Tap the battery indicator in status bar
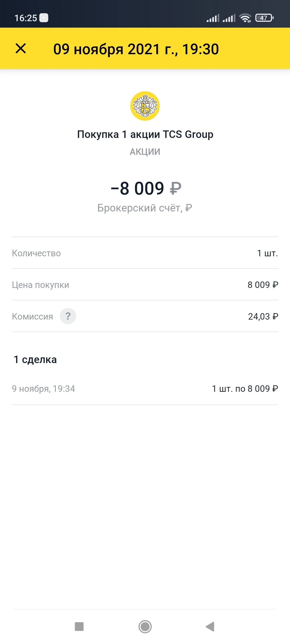Viewport: 290px width, 644px height. [264, 18]
